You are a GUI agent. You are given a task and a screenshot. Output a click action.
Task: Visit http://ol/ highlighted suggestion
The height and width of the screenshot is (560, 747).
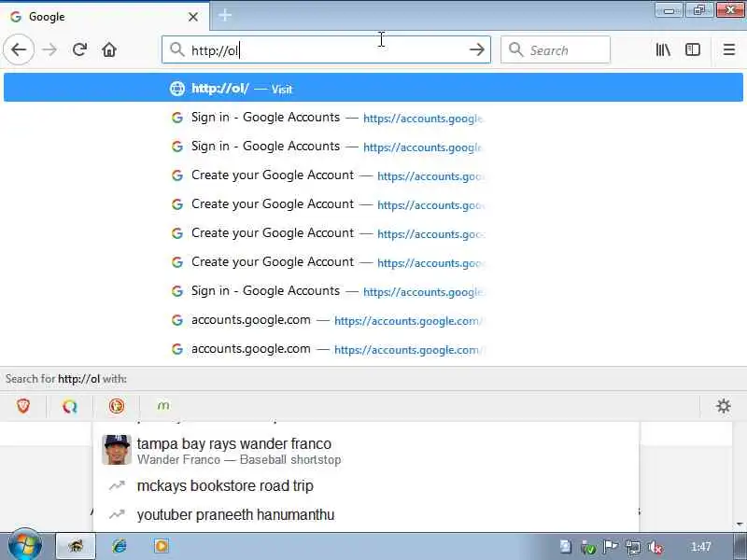(x=373, y=88)
